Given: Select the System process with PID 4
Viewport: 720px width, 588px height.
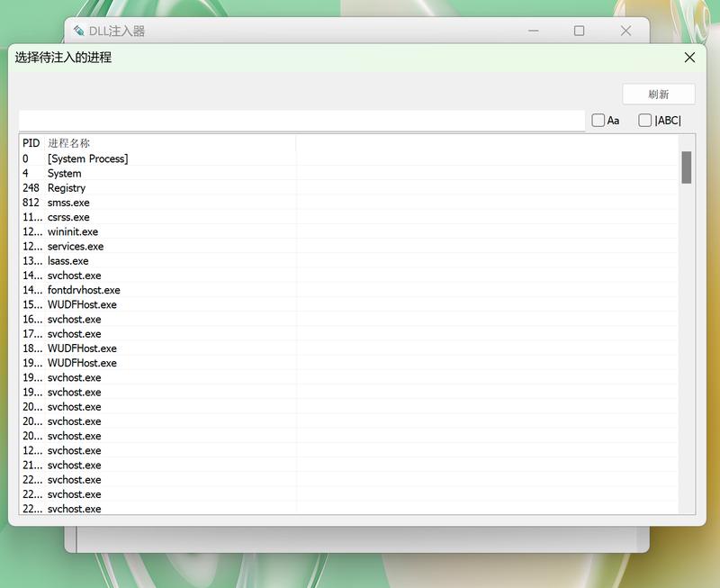Looking at the screenshot, I should coord(349,173).
